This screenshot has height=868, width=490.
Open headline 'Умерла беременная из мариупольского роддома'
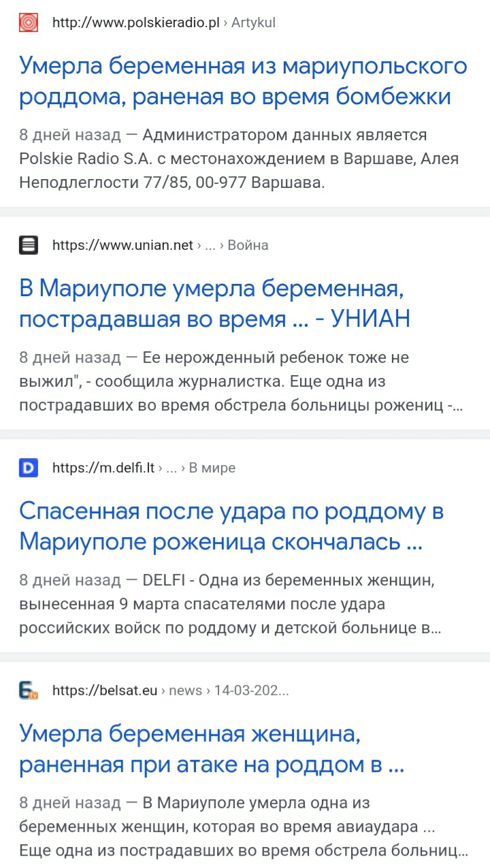pos(243,81)
